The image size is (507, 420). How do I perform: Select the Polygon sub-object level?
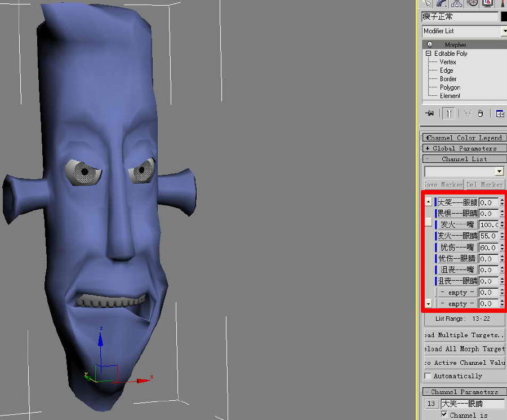450,87
